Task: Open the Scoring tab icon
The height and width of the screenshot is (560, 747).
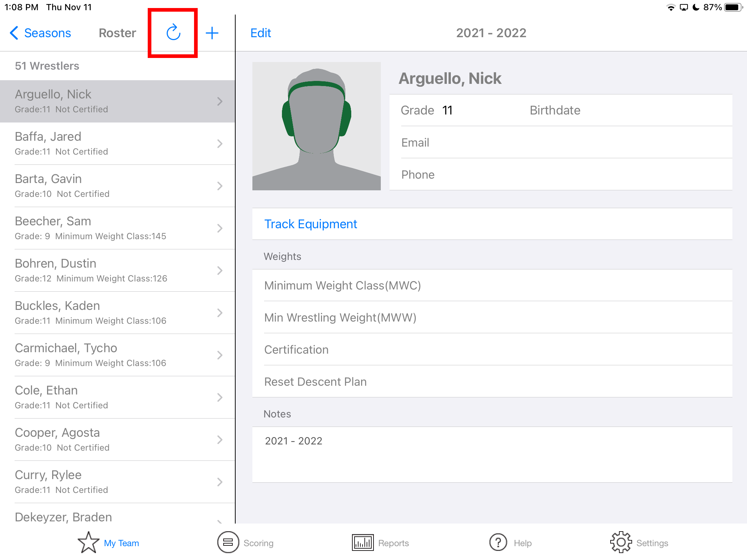Action: coord(228,542)
